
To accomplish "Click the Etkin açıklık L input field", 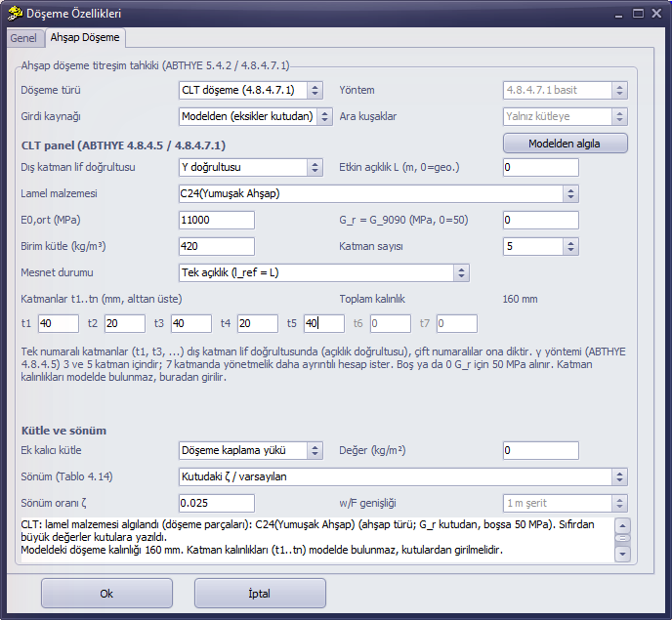I will (541, 167).
